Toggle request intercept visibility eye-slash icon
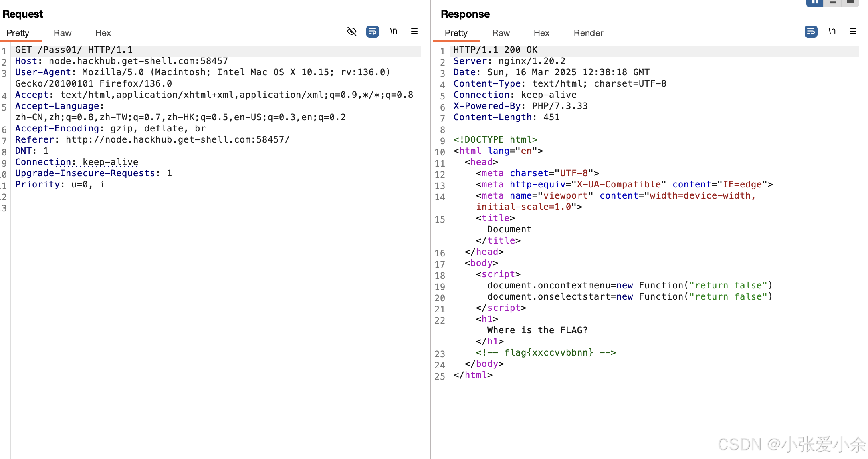The width and height of the screenshot is (868, 459). click(351, 31)
